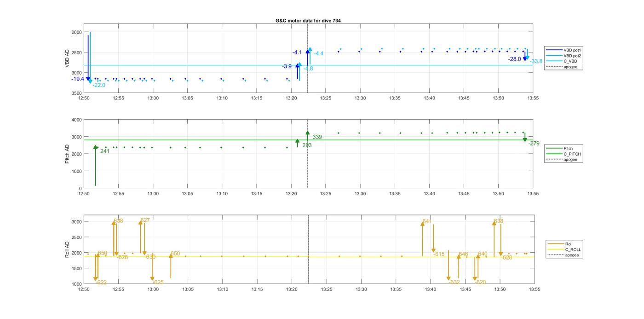Click the title G&C motor data for dive 734
This screenshot has width=644, height=319.
coord(308,21)
